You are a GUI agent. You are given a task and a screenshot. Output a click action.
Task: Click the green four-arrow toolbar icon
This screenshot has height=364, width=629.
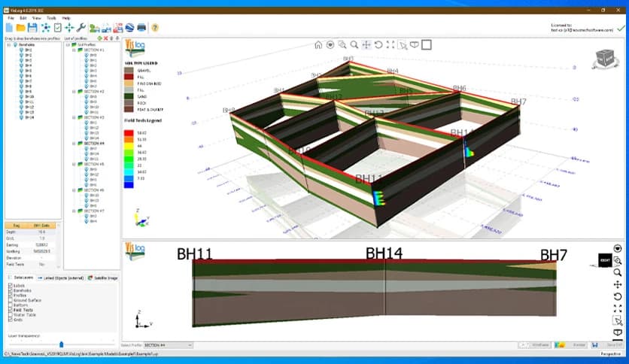[x=69, y=28]
